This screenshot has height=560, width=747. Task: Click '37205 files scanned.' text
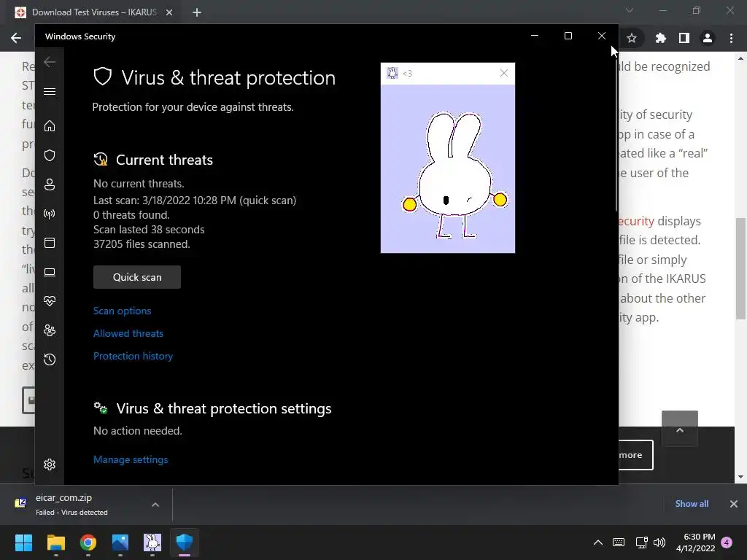coord(142,244)
